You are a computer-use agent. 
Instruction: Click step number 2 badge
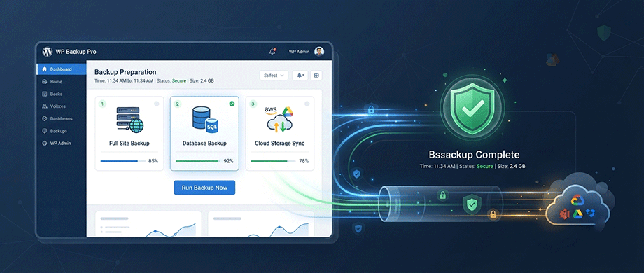177,104
